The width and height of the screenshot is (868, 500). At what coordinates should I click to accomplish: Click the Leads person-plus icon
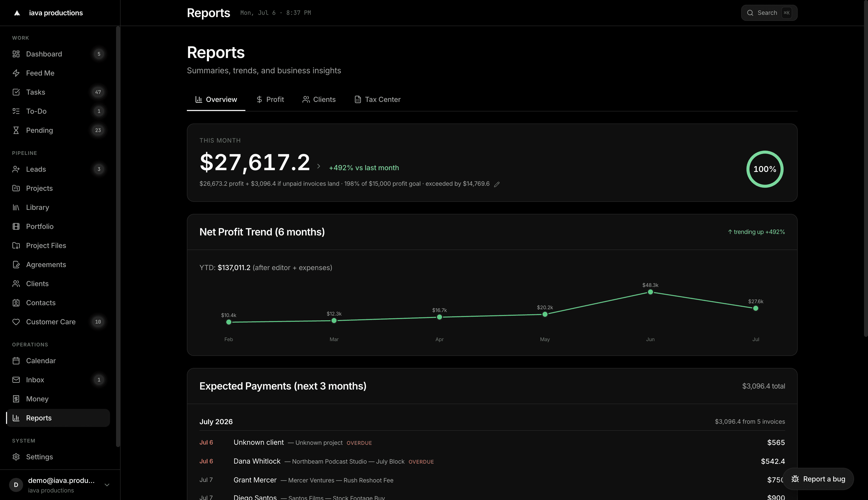coord(16,169)
